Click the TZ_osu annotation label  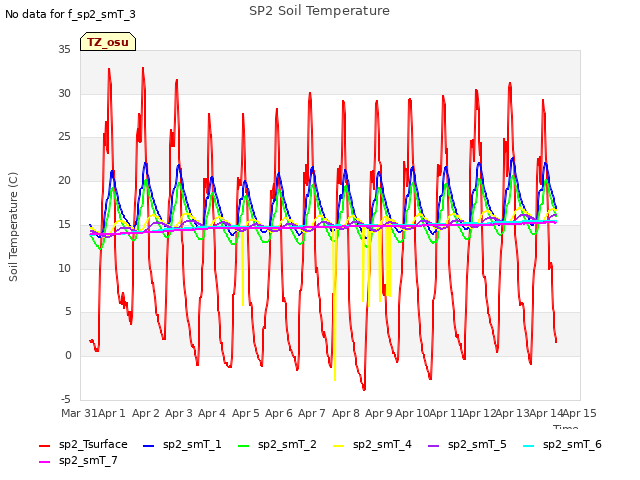click(108, 42)
